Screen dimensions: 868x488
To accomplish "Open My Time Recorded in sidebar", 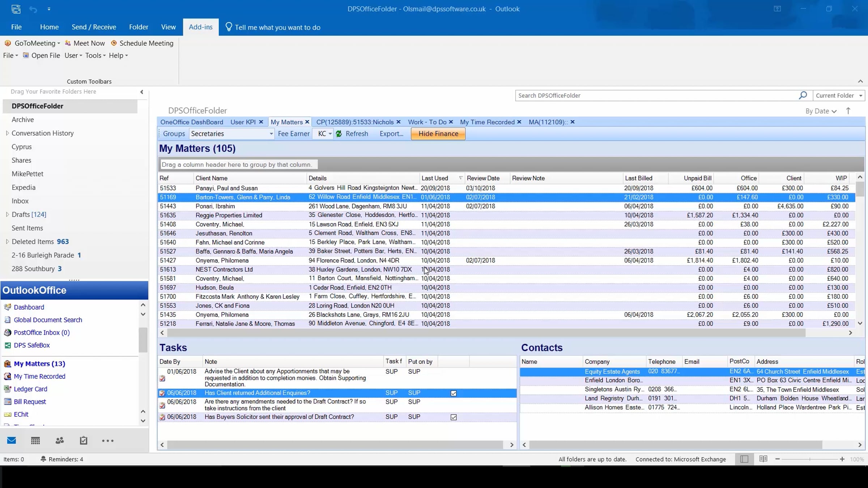I will [x=39, y=376].
